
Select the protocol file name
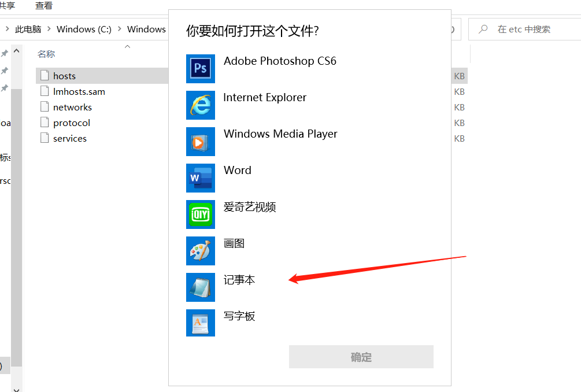(72, 123)
